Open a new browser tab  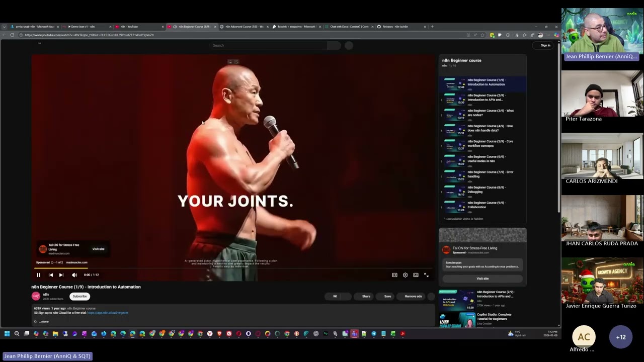pyautogui.click(x=432, y=27)
